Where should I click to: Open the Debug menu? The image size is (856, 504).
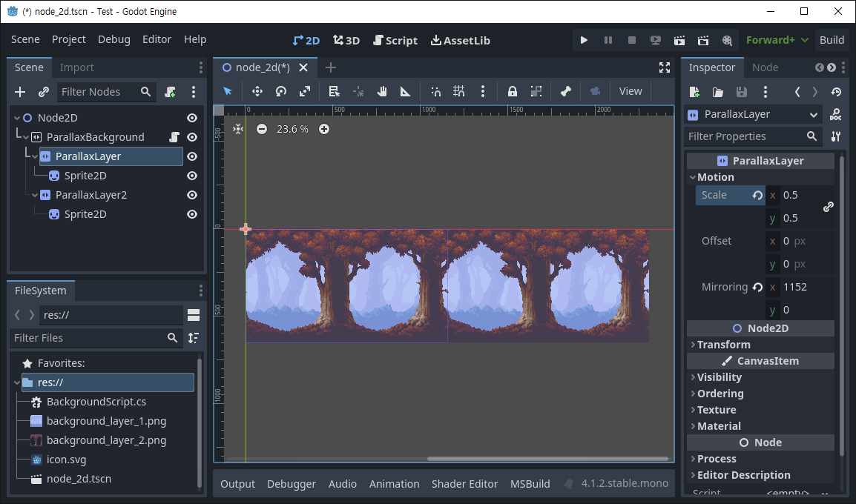click(x=114, y=39)
